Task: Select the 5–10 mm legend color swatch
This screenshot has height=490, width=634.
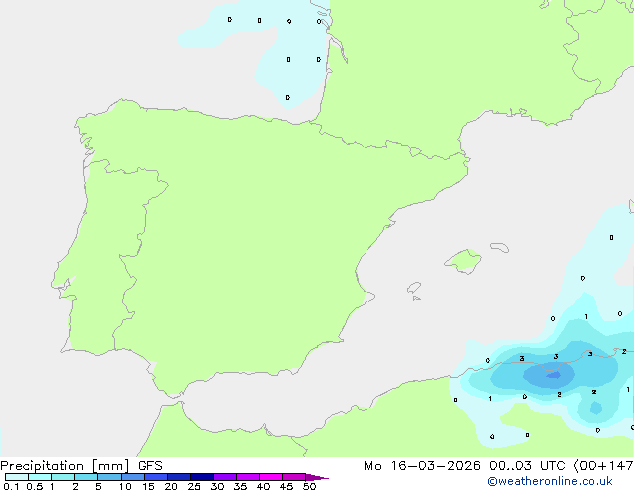Action: [x=109, y=477]
